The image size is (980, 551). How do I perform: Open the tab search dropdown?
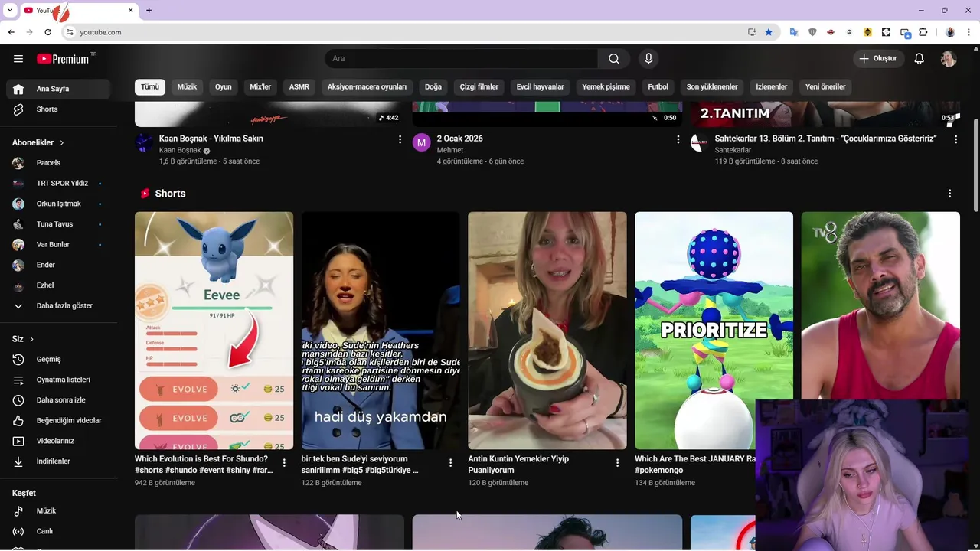[10, 10]
